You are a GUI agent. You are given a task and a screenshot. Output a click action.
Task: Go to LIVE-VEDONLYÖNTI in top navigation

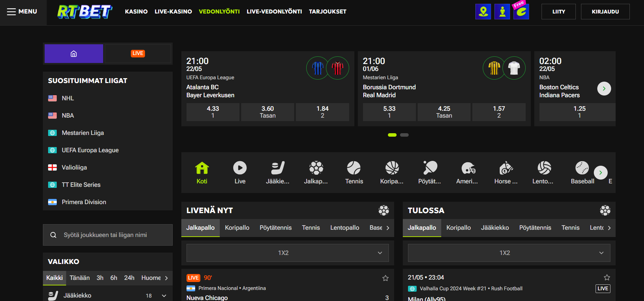tap(274, 11)
